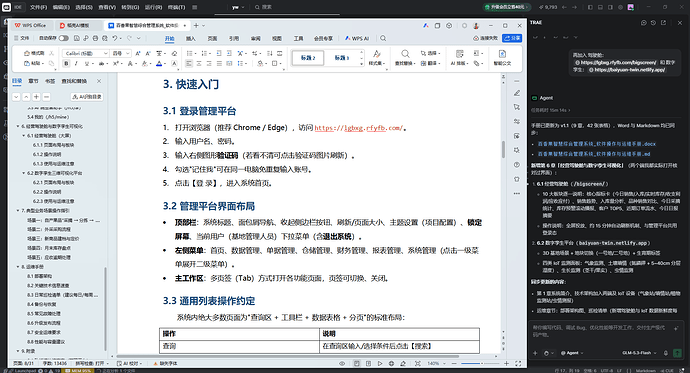The height and width of the screenshot is (373, 690).
Task: Switch to the 引用 References ribbon tab
Action: [x=234, y=39]
